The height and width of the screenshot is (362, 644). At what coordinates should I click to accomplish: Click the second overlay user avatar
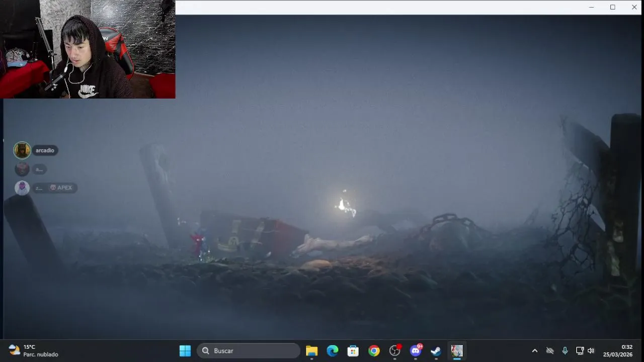22,169
